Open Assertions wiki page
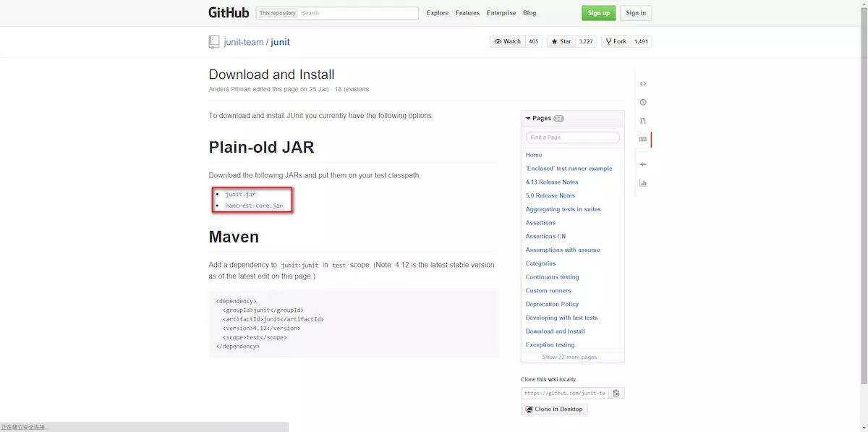Screen dimensions: 868x432 [x=541, y=223]
